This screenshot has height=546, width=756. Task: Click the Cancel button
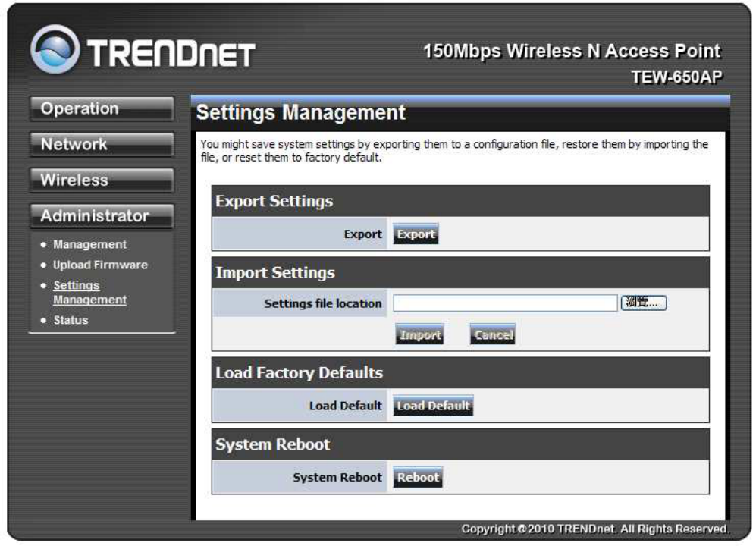tap(493, 334)
